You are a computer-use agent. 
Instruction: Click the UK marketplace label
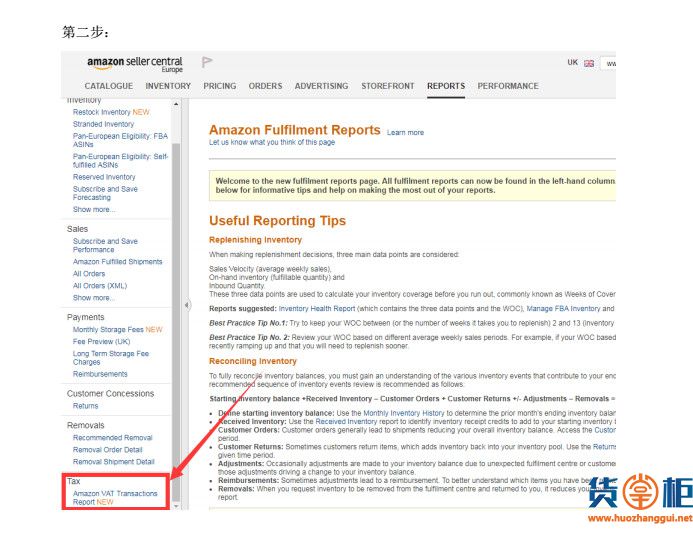[572, 62]
